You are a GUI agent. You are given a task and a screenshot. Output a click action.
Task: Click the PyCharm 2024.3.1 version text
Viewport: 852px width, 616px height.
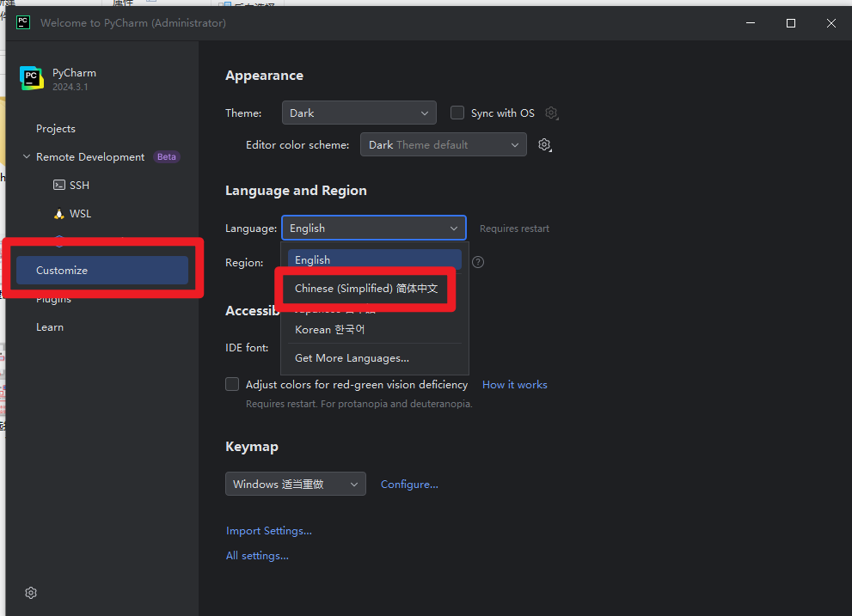(x=70, y=87)
